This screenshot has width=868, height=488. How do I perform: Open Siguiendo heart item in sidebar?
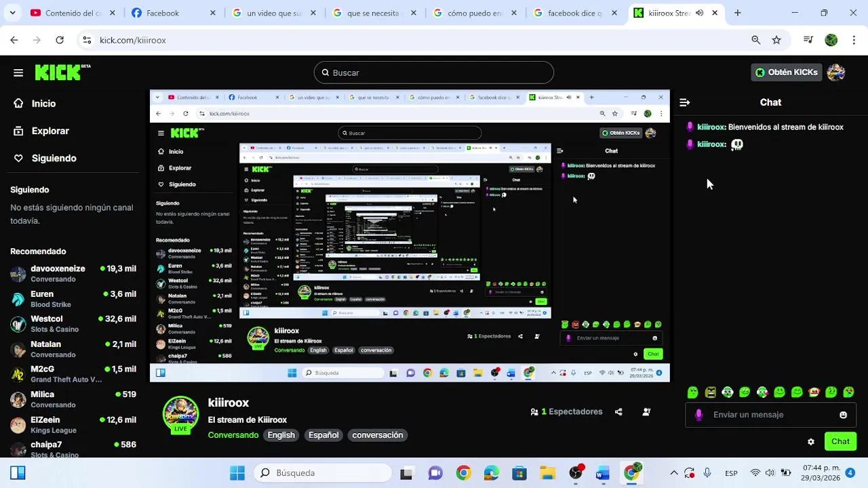pyautogui.click(x=45, y=158)
